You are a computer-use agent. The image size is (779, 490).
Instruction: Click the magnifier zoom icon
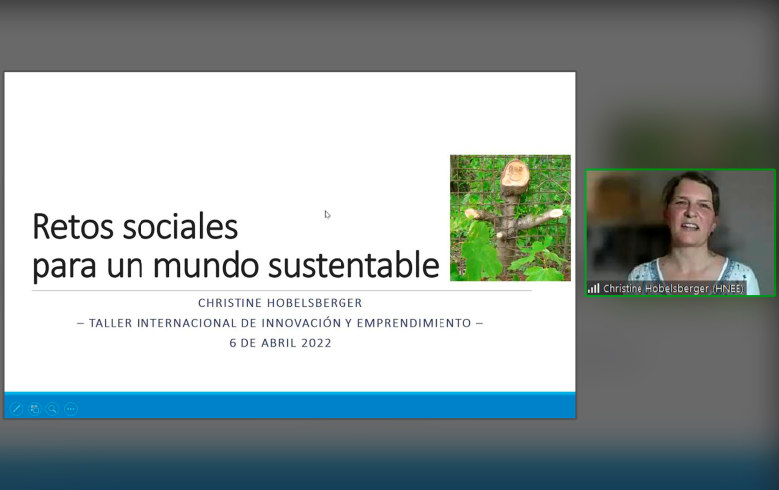pos(52,409)
